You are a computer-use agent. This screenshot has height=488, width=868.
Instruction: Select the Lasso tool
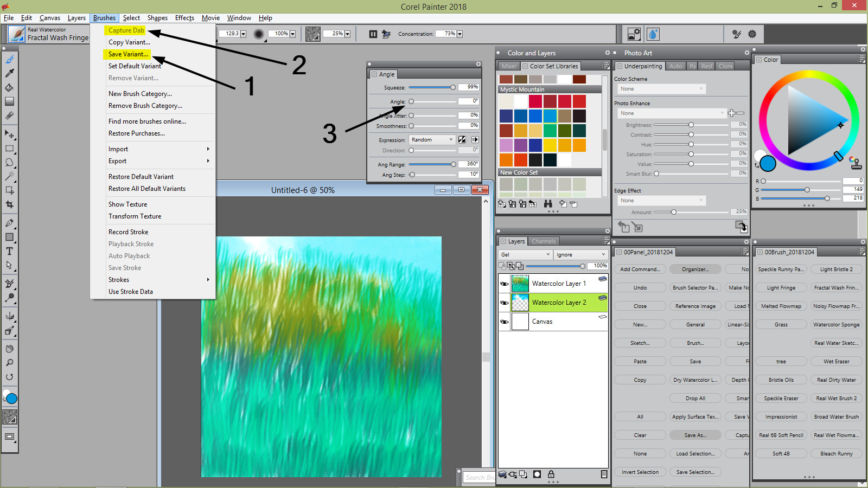(9, 162)
